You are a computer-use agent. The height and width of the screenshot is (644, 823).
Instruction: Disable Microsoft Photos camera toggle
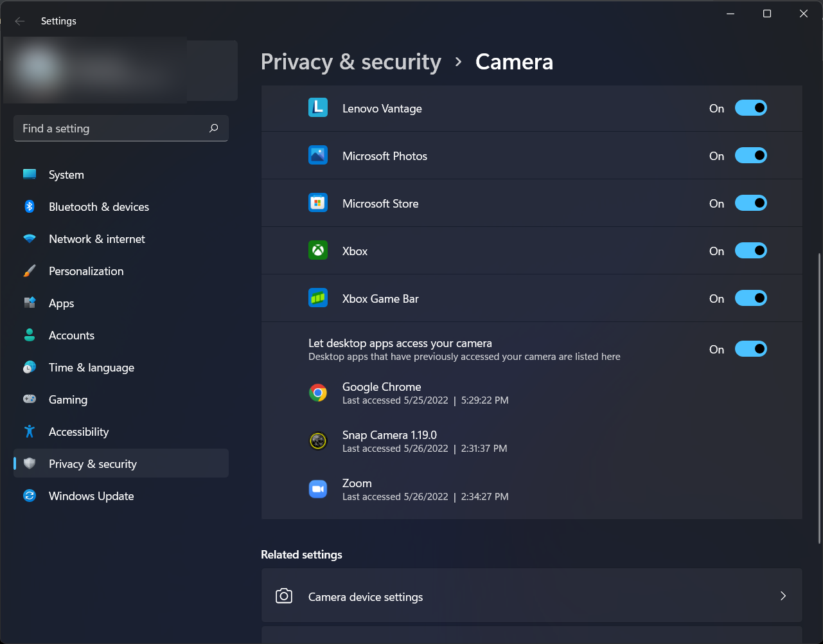pyautogui.click(x=751, y=156)
